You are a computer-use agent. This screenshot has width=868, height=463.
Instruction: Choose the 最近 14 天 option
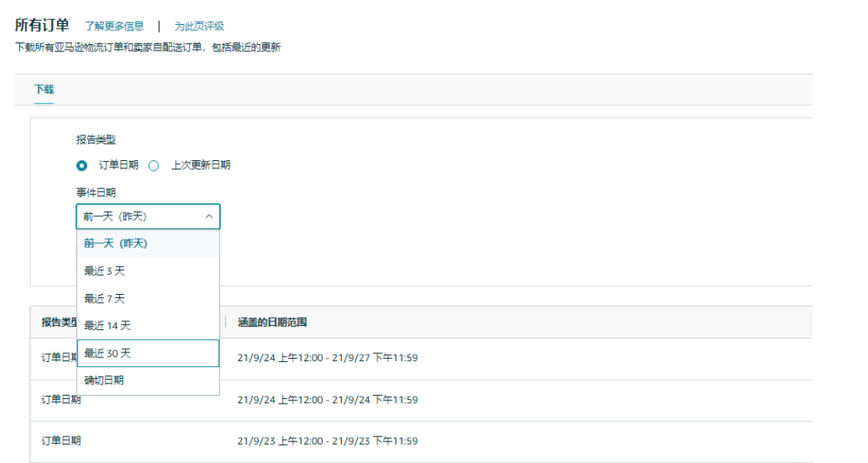(x=148, y=326)
